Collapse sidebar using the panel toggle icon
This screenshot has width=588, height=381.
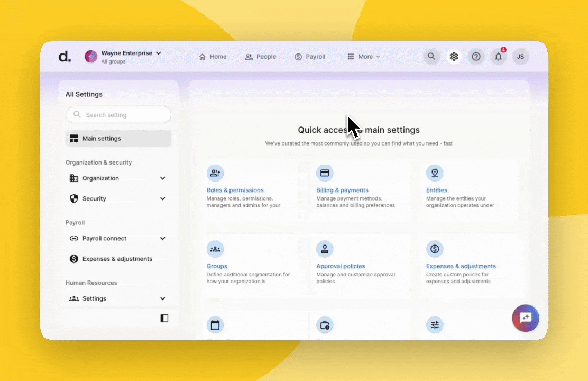(x=164, y=318)
